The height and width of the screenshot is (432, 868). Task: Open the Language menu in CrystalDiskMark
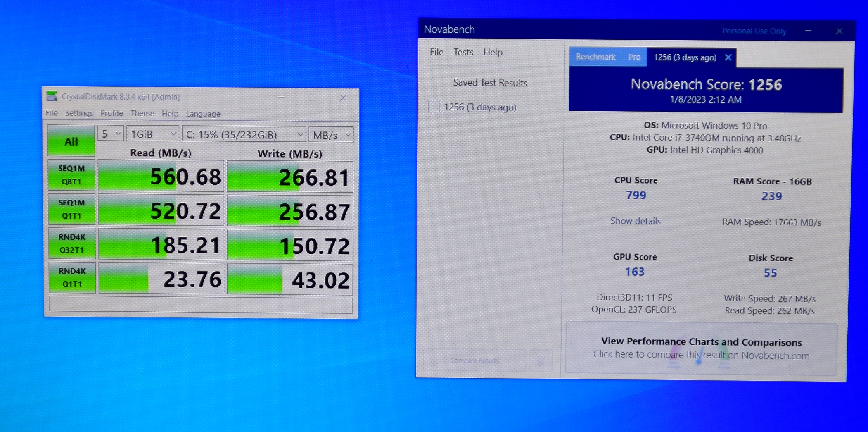(203, 114)
